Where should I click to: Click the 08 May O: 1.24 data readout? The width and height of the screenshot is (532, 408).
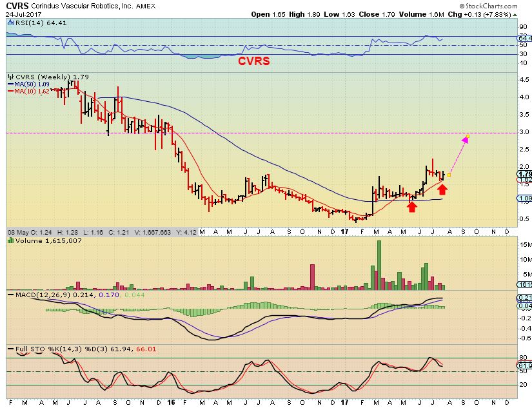click(30, 232)
